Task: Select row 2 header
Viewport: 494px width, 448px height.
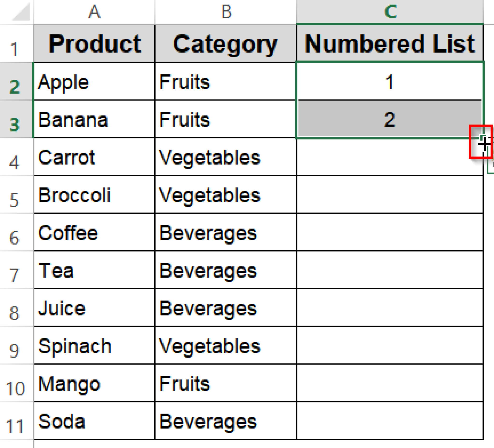Action: [15, 82]
